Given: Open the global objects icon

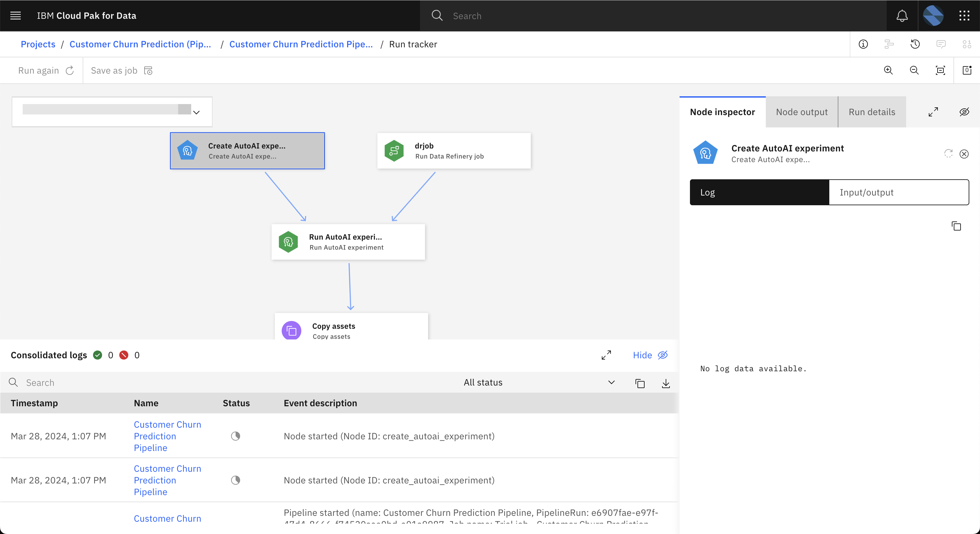Looking at the screenshot, I should pos(967,44).
